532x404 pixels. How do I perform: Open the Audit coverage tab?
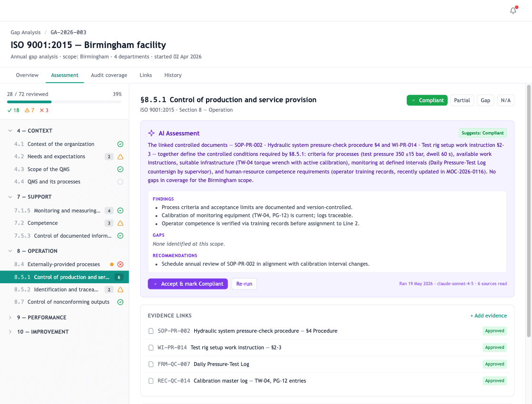109,75
